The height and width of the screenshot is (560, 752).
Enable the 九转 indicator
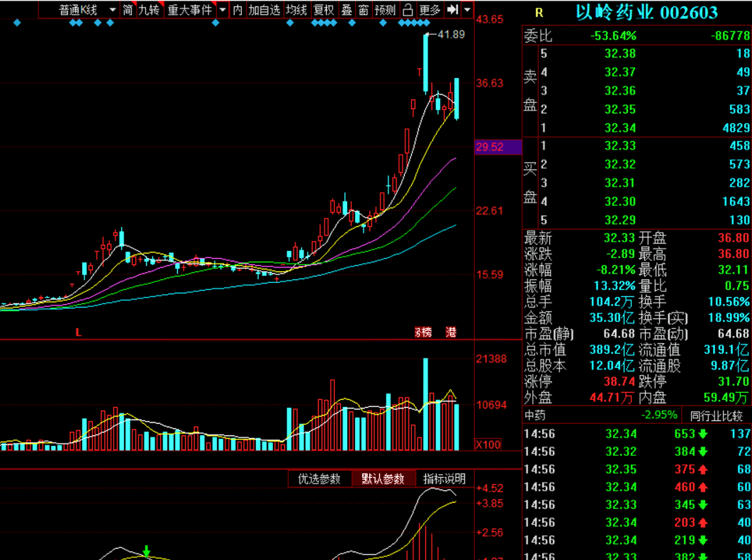(149, 10)
